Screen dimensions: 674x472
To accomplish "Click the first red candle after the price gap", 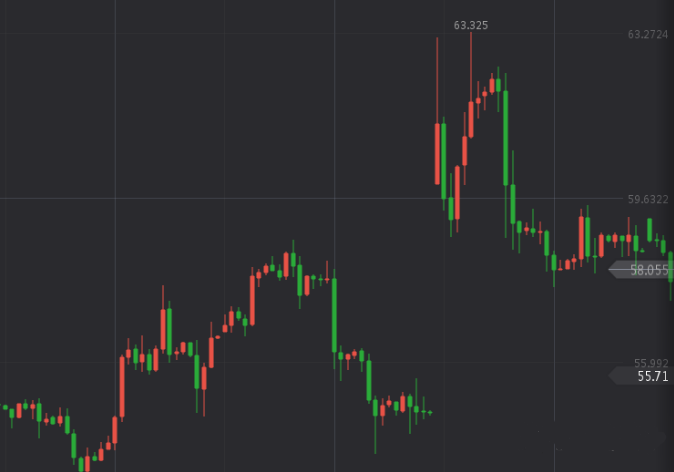I will (x=437, y=153).
